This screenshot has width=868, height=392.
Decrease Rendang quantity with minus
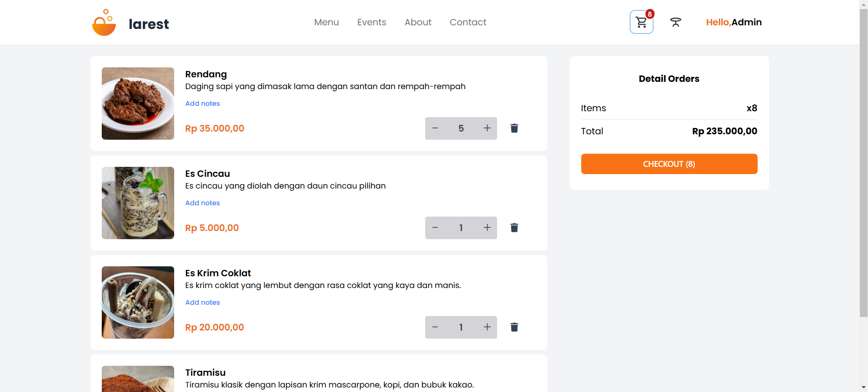pyautogui.click(x=435, y=128)
